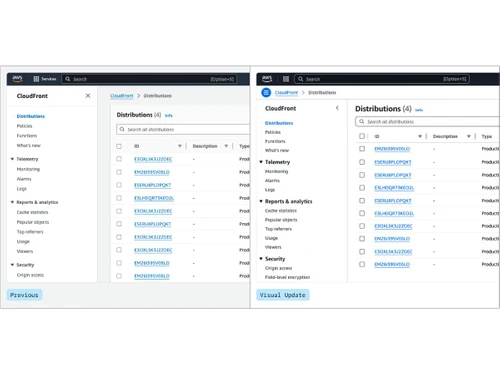
Task: Click CloudFront breadcrumb link in Visual Update console
Action: (x=286, y=92)
